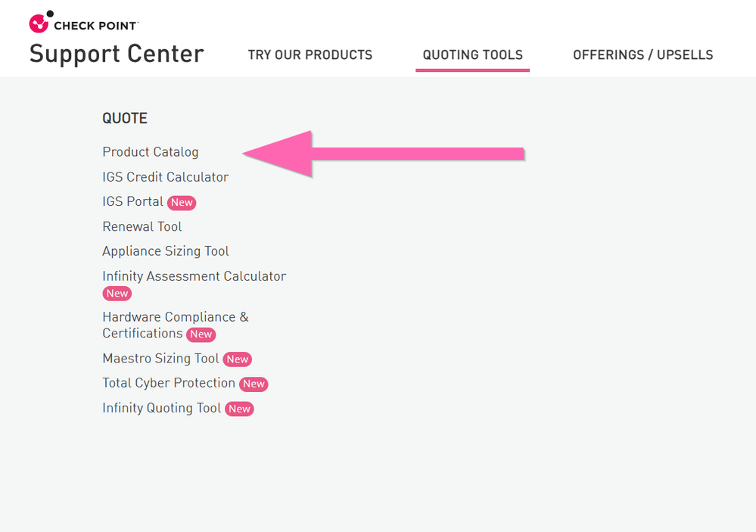Open the Support Center home title
Image resolution: width=756 pixels, height=532 pixels.
coord(117,54)
